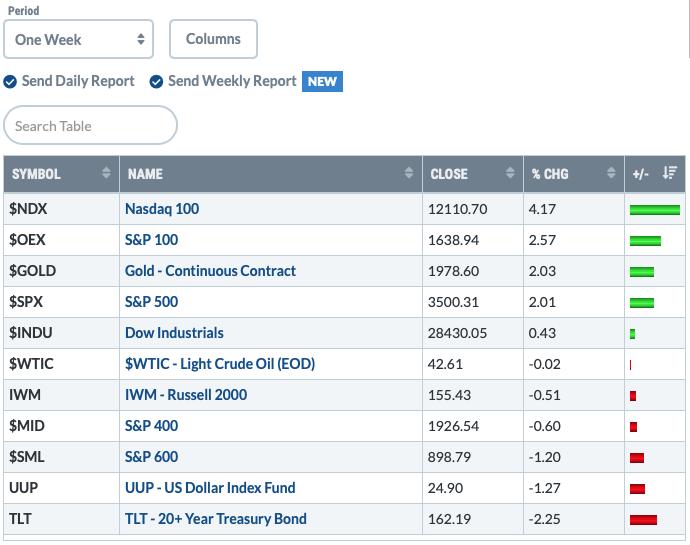The image size is (690, 545).
Task: Toggle Send Daily Report checkbox
Action: (10, 81)
